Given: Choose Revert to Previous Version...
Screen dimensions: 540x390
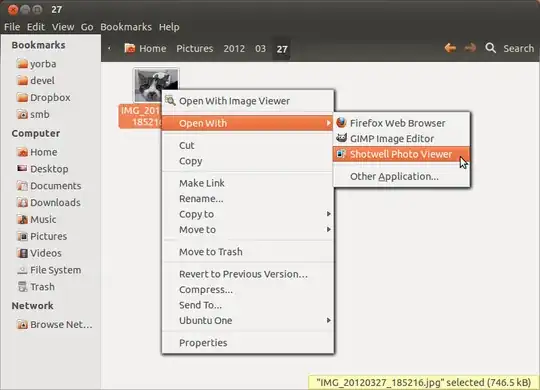Looking at the screenshot, I should pos(248,274).
